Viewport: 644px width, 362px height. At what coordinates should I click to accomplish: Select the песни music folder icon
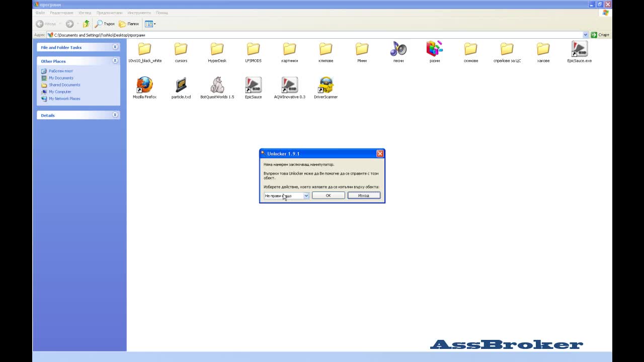pyautogui.click(x=398, y=49)
